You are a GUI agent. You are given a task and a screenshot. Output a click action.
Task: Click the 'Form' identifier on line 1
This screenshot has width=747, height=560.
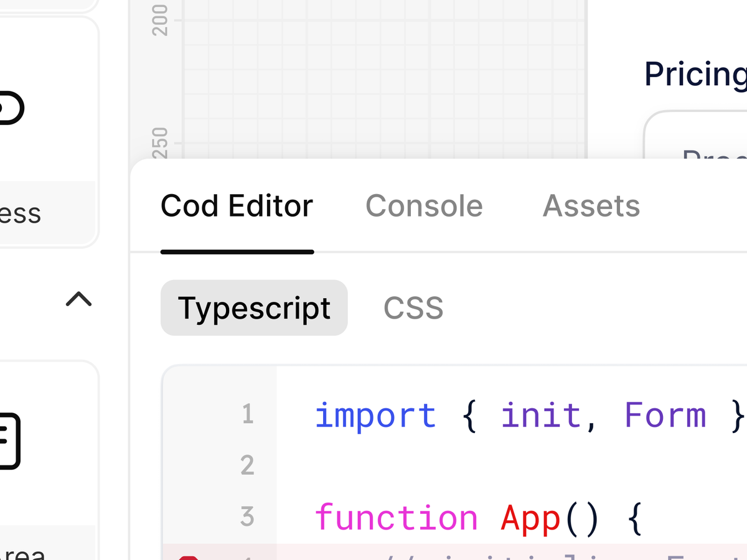click(x=665, y=415)
